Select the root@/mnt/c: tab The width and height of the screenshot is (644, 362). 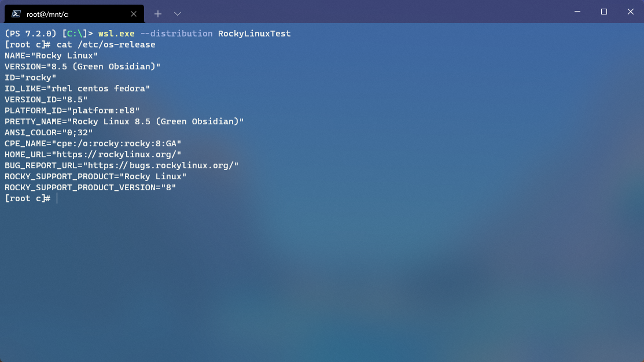(64, 14)
